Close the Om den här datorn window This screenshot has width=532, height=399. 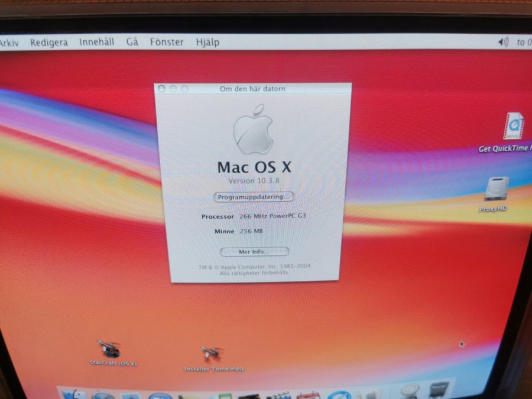click(x=161, y=89)
